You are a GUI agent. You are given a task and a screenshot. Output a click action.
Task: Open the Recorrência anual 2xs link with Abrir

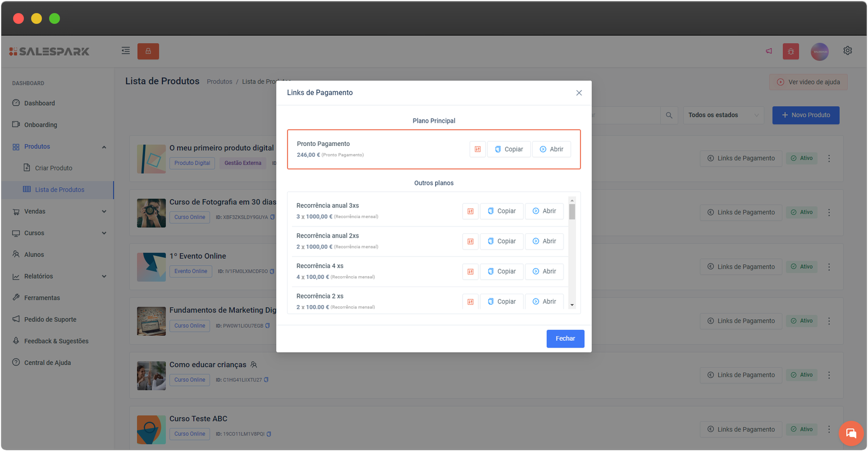pos(544,242)
